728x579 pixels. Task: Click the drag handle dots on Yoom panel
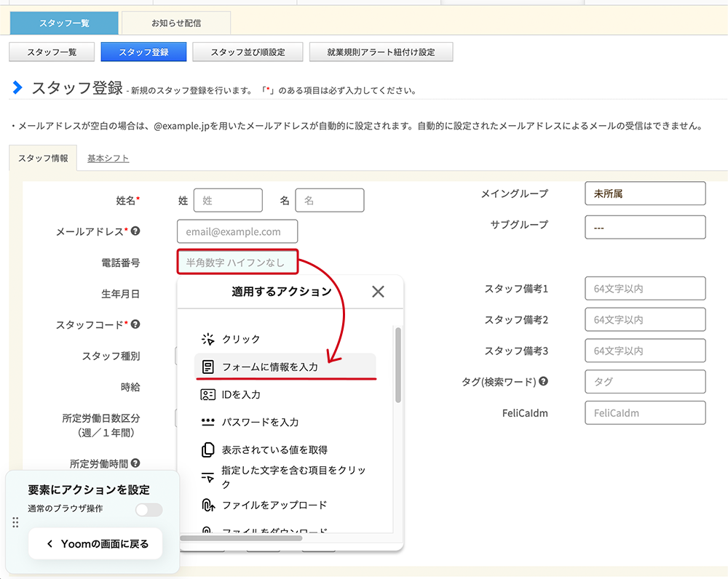coord(16,522)
